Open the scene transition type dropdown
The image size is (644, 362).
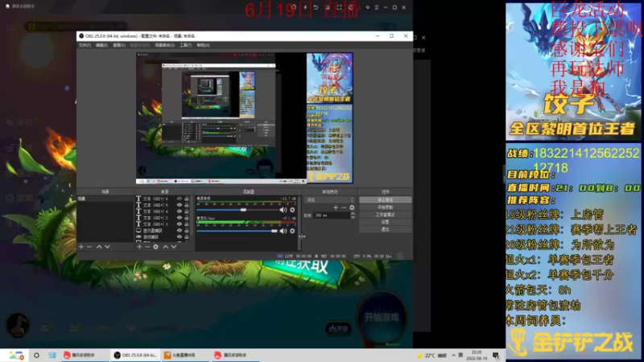coord(330,200)
